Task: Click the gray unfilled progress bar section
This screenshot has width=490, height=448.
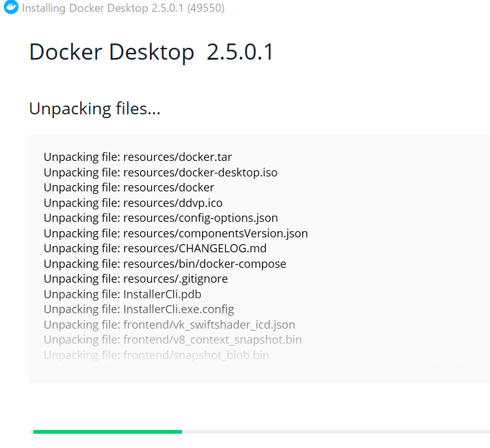Action: click(336, 432)
